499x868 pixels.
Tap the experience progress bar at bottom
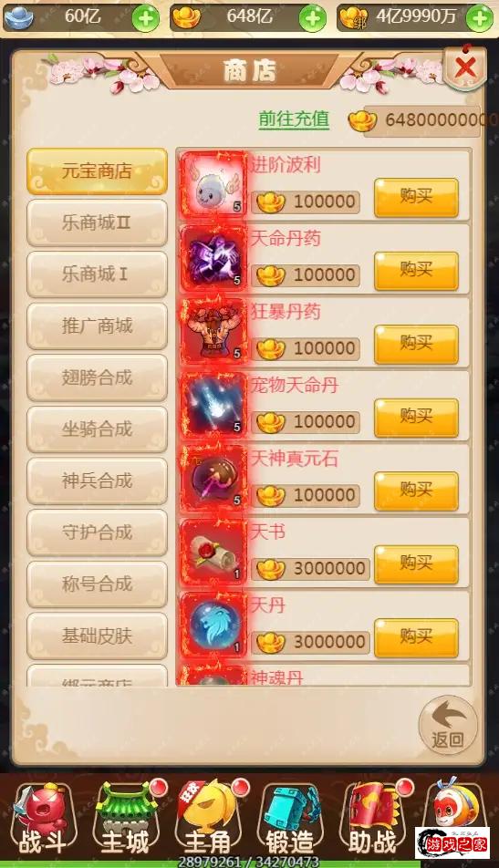pos(249,862)
